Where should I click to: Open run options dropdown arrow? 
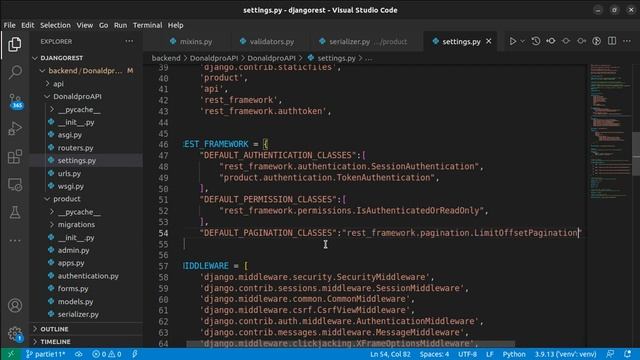pos(522,41)
